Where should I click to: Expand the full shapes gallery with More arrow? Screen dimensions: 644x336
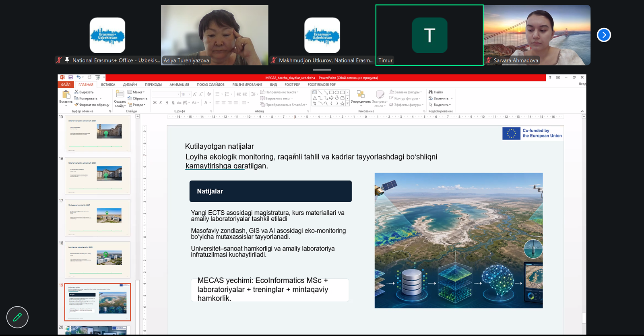pyautogui.click(x=348, y=104)
